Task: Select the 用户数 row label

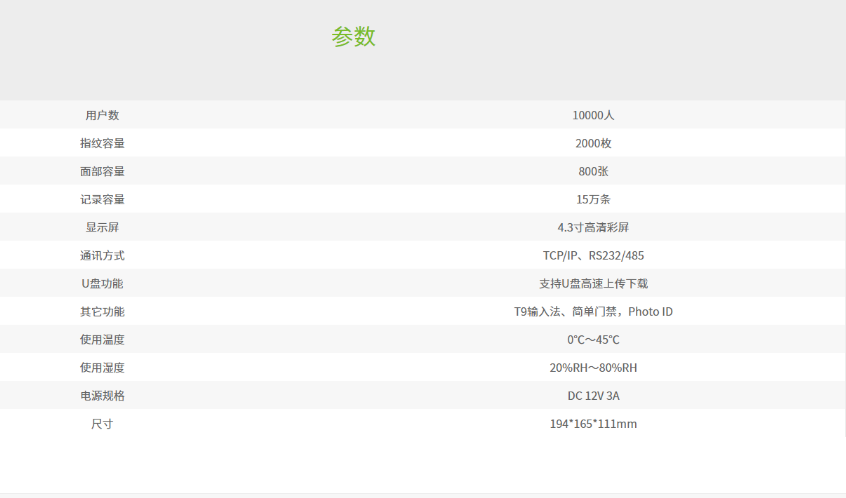Action: (x=102, y=115)
